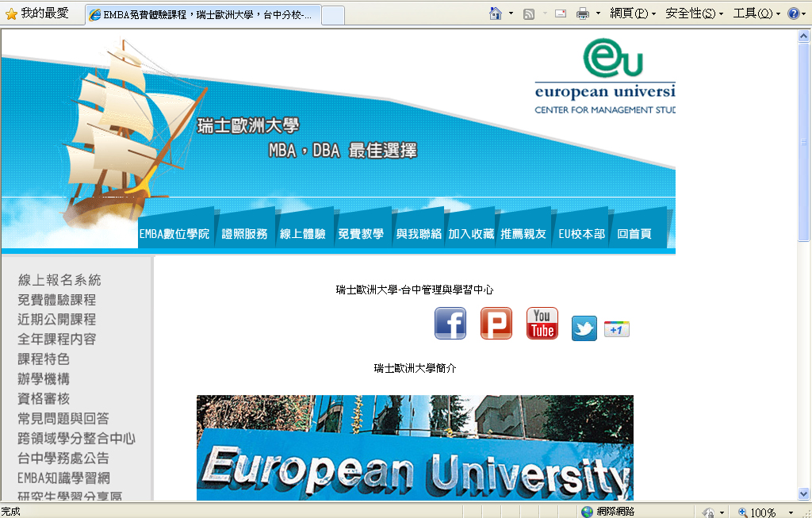Click the 我的最愛 favorites star
This screenshot has height=518, width=812.
[x=11, y=13]
